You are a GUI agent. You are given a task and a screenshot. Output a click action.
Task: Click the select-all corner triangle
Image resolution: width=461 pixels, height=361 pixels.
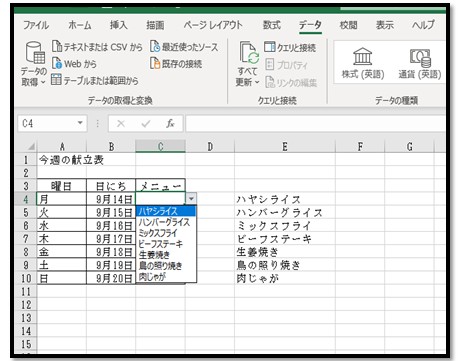pyautogui.click(x=31, y=147)
